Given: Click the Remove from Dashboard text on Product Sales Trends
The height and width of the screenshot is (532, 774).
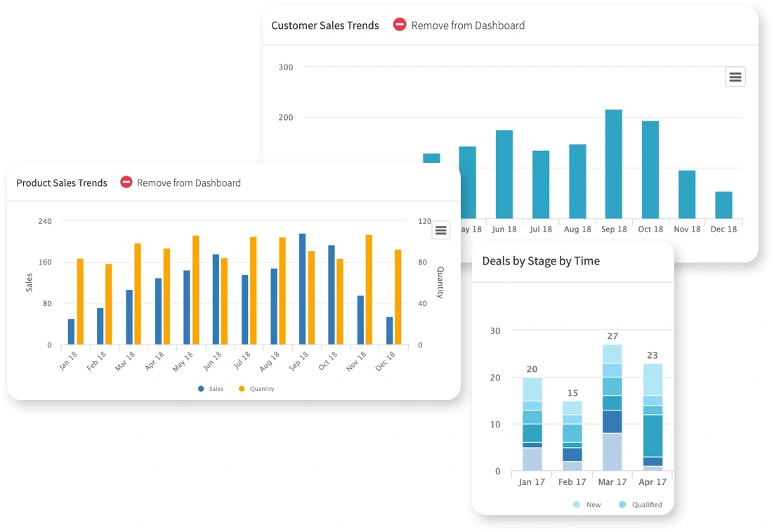Looking at the screenshot, I should pyautogui.click(x=189, y=183).
